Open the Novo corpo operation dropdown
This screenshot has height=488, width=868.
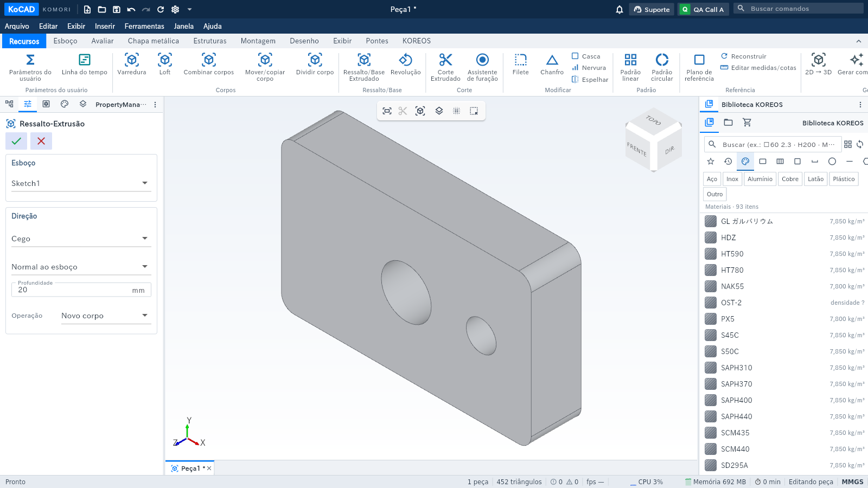pos(106,316)
